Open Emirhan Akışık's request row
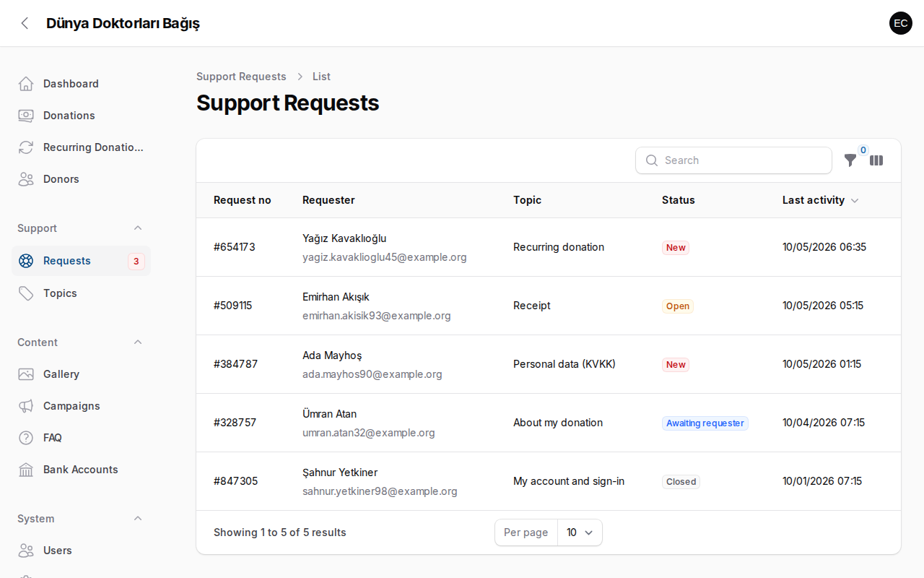This screenshot has width=924, height=578. 549,306
